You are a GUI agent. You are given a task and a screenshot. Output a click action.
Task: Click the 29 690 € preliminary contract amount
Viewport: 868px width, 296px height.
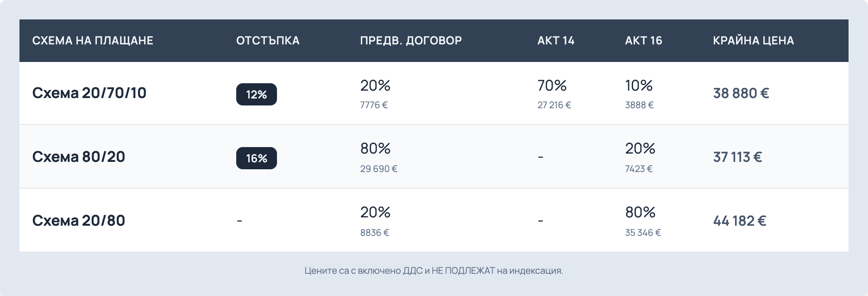[378, 169]
